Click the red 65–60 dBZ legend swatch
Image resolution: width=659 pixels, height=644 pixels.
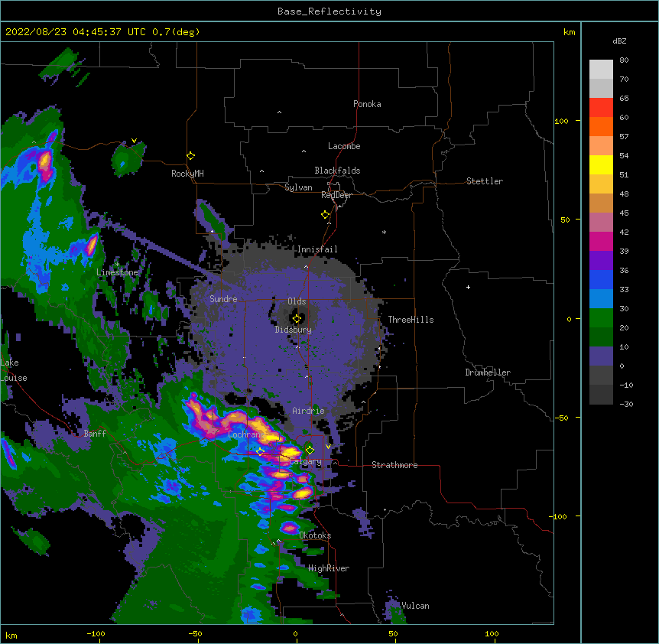[601, 108]
